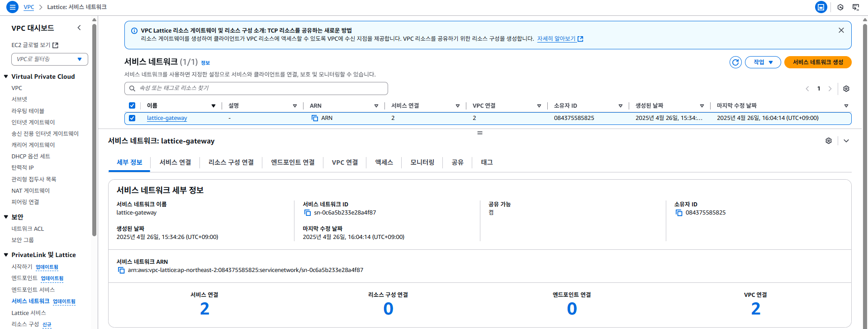
Task: Open 보안 그룹 in the sidebar
Action: click(23, 240)
